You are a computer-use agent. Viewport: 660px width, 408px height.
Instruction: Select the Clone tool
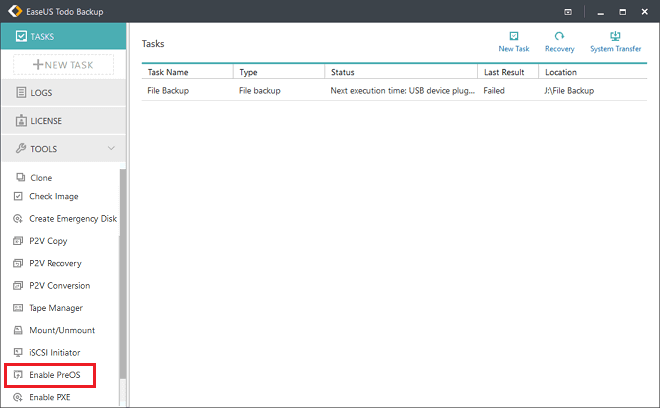pos(41,178)
